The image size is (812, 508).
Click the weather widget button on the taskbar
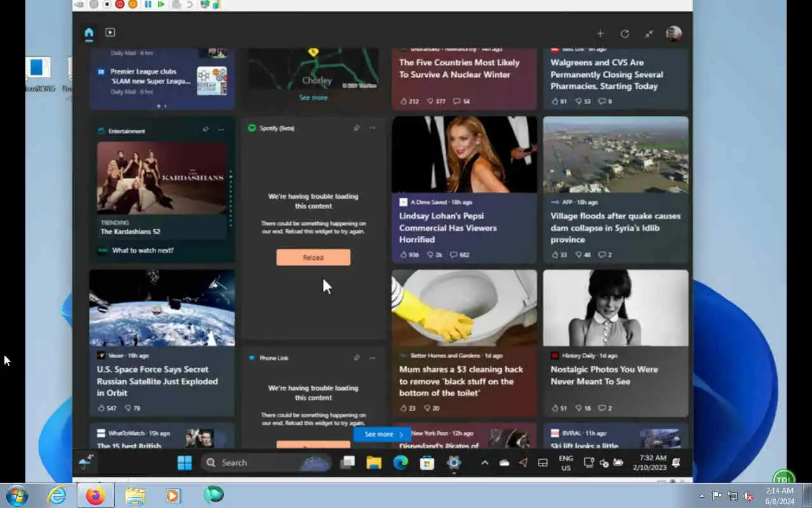(x=85, y=463)
